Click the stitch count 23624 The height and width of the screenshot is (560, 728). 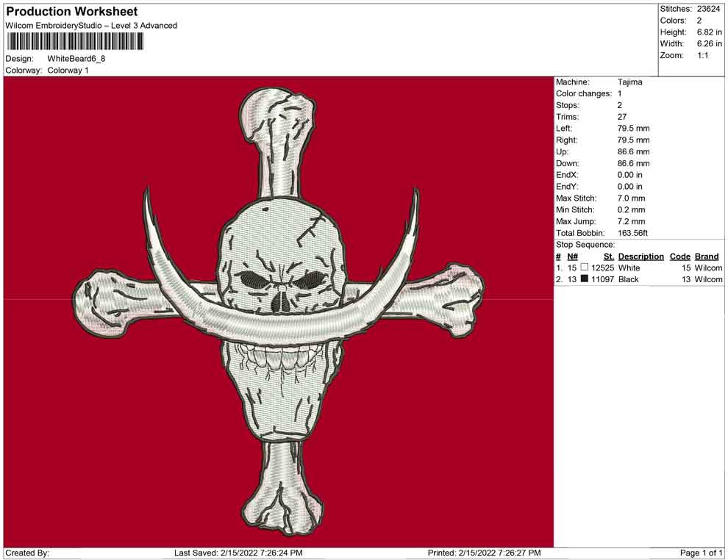708,9
